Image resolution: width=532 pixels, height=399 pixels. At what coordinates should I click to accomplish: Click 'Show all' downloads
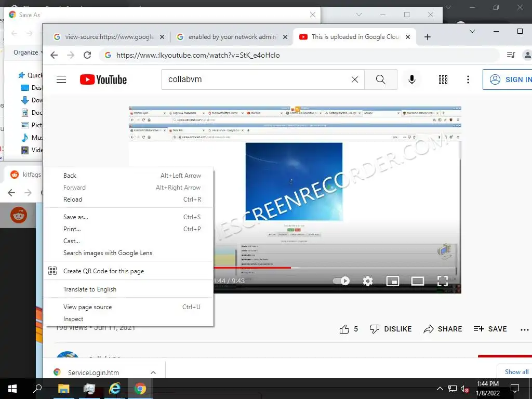(x=516, y=372)
